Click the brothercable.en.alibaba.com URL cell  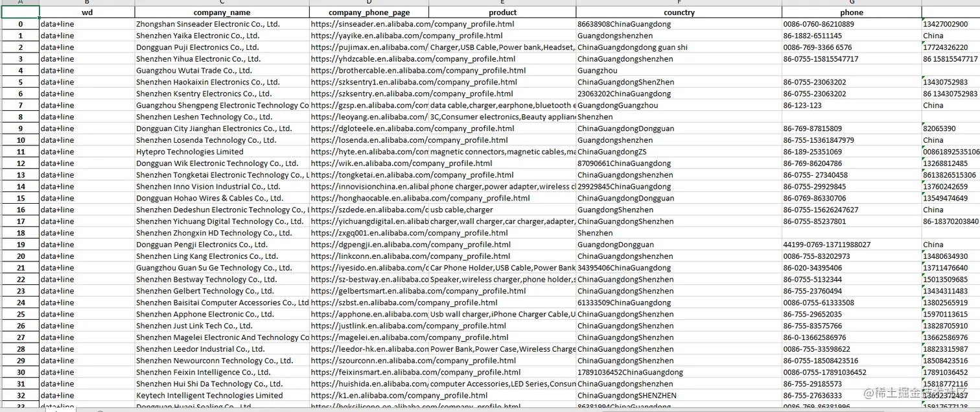click(369, 71)
